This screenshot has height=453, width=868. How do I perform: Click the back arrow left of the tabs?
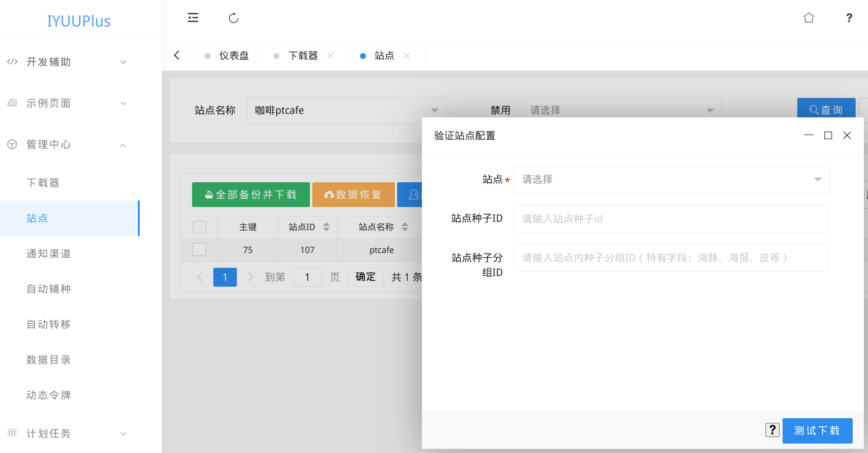[x=177, y=55]
